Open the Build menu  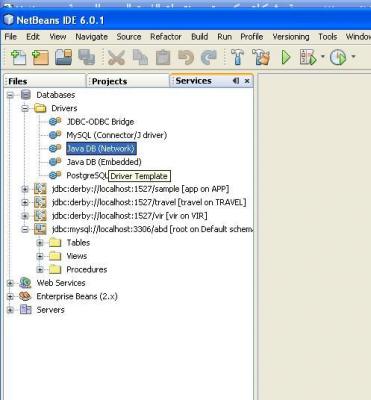point(199,37)
